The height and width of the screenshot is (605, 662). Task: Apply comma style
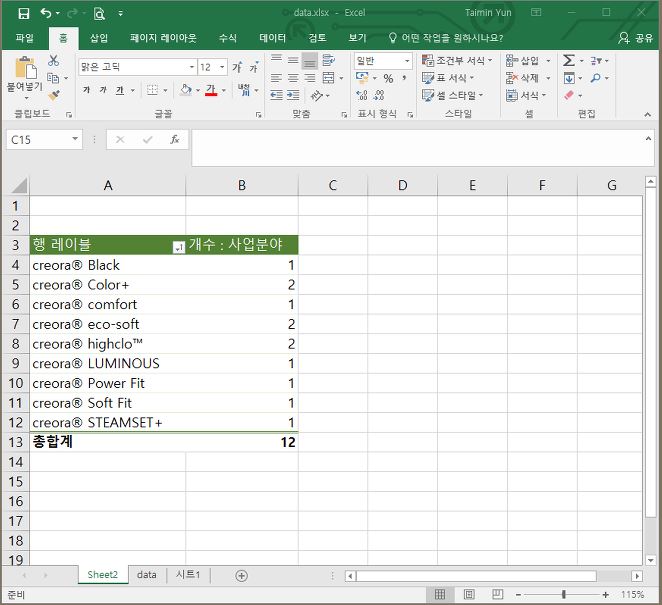click(404, 79)
